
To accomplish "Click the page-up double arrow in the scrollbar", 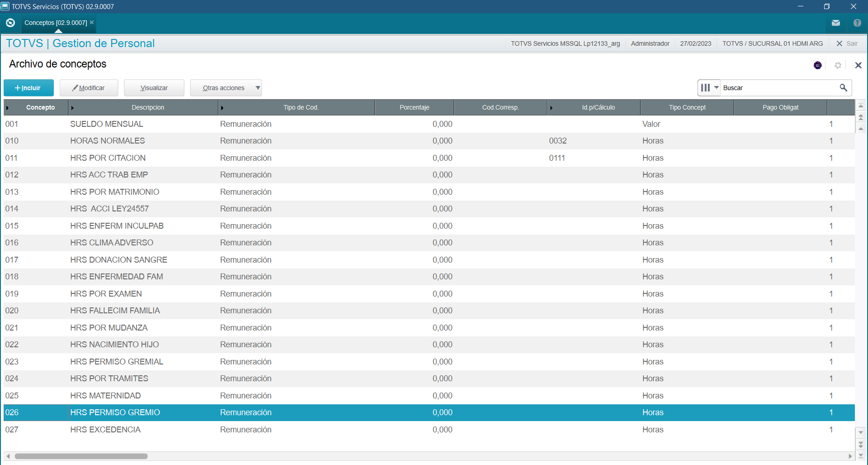I will (x=861, y=117).
